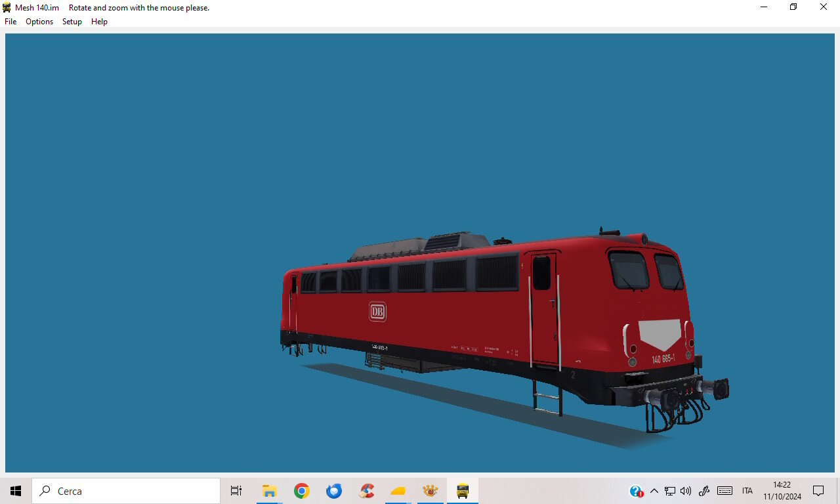Open the volume control tray icon
Screen dimensions: 840x504
(686, 491)
